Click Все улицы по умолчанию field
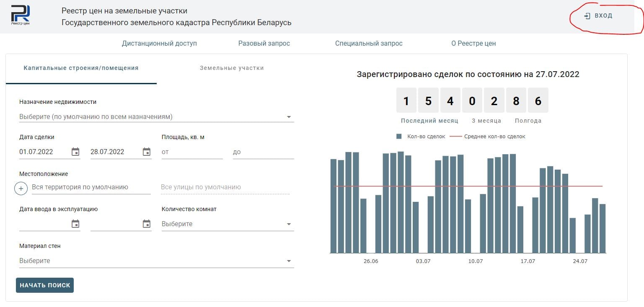The width and height of the screenshot is (644, 307). tap(225, 187)
